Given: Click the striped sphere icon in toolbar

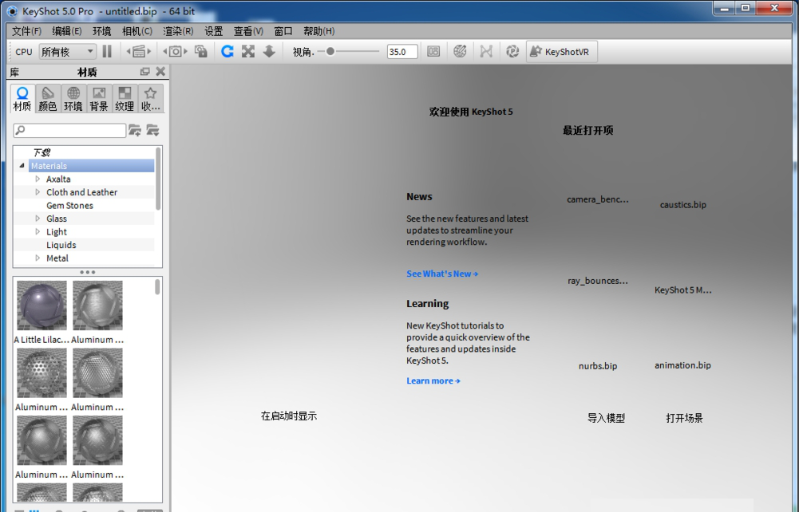Looking at the screenshot, I should click(x=460, y=51).
